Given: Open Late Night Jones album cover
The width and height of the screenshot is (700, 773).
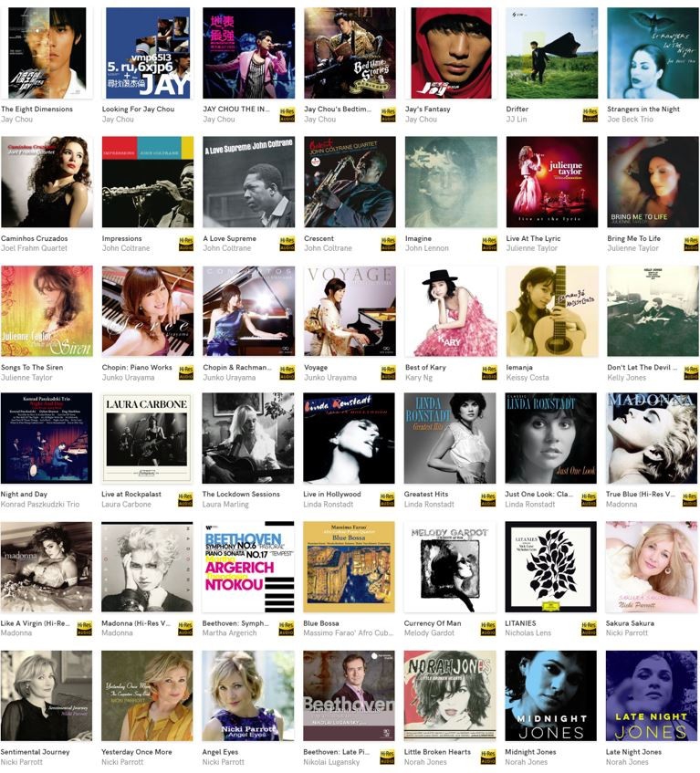Looking at the screenshot, I should click(x=652, y=695).
